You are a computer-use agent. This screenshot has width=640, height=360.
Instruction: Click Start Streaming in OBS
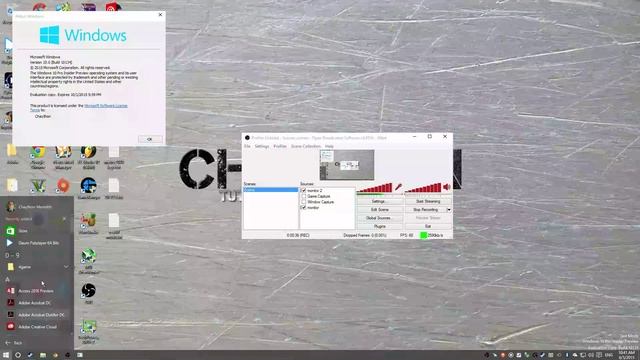pyautogui.click(x=428, y=202)
